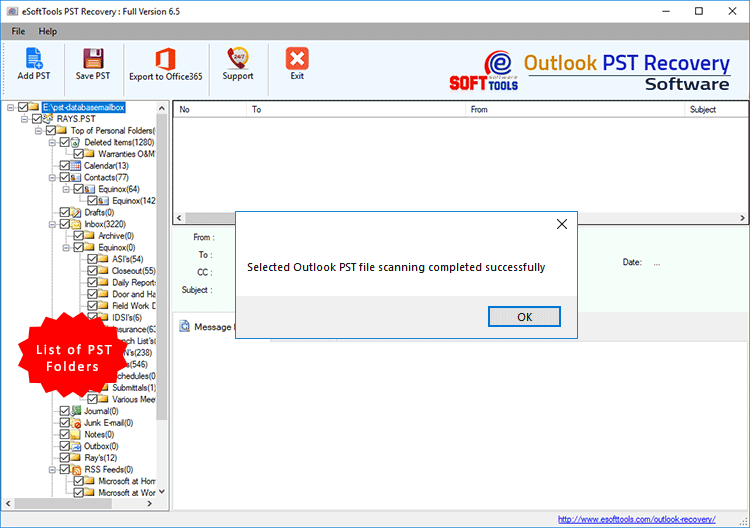The image size is (750, 528).
Task: Click the eSoftTools logo
Action: click(x=484, y=71)
